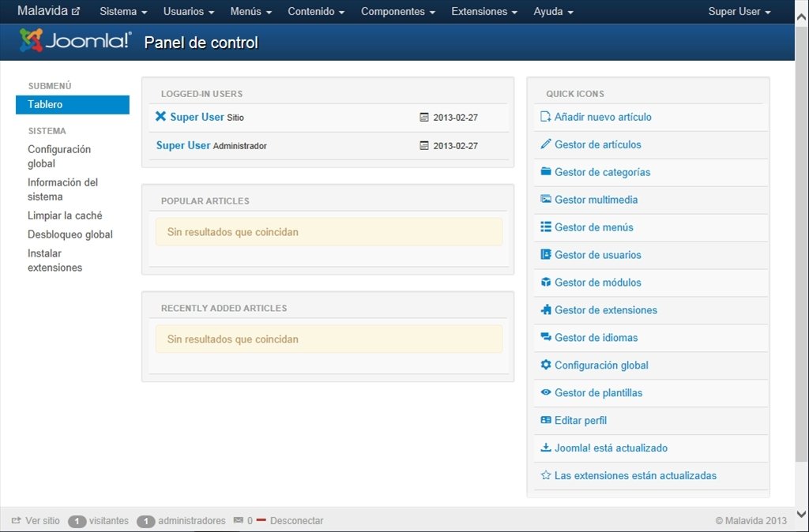Viewport: 809px width, 532px height.
Task: Click the ID card icon for Editar perfil
Action: point(545,420)
